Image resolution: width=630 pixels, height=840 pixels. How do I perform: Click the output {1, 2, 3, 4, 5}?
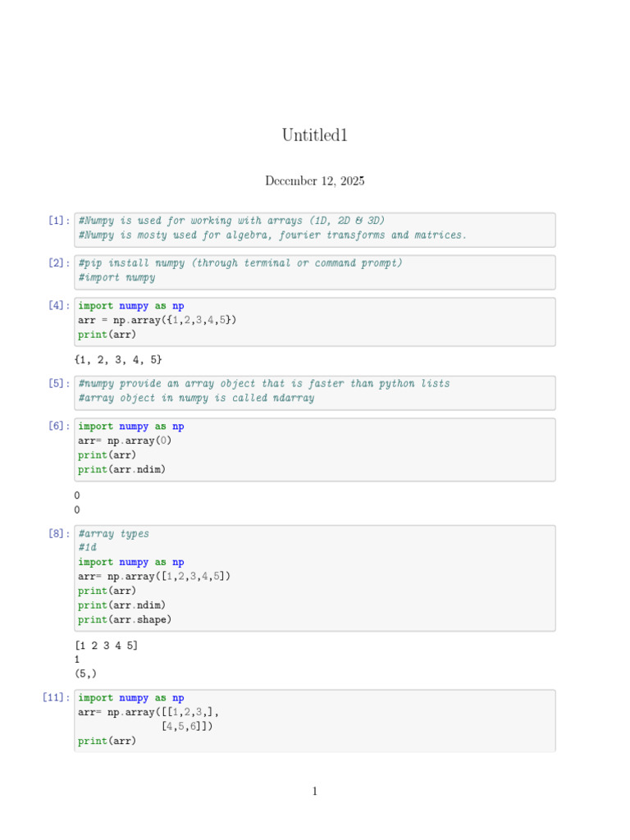click(x=118, y=359)
